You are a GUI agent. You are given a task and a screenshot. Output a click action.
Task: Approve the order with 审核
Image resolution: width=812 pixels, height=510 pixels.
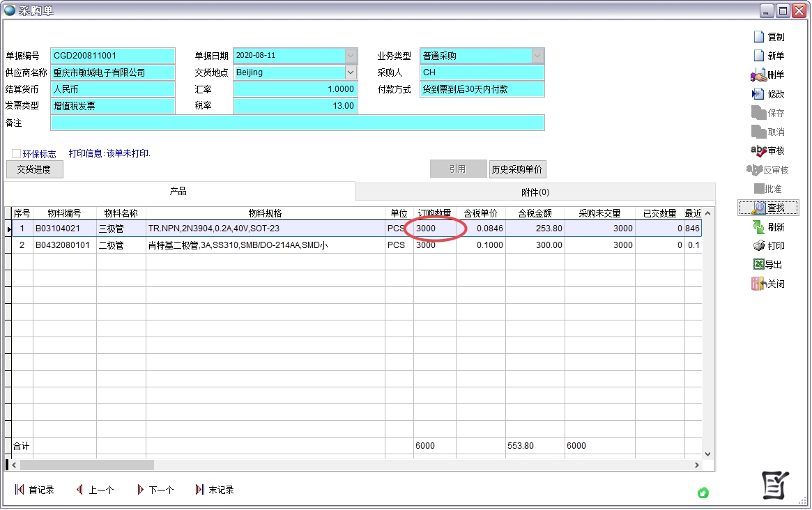[759, 150]
